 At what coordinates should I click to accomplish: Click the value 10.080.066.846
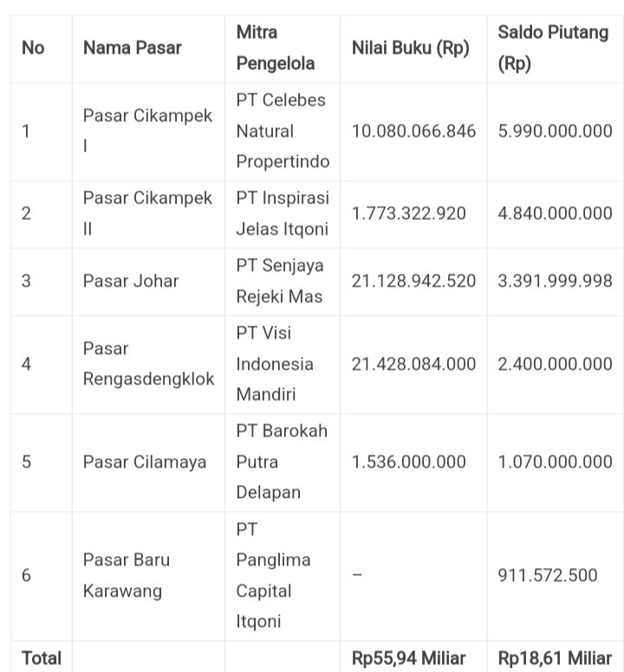pos(413,132)
